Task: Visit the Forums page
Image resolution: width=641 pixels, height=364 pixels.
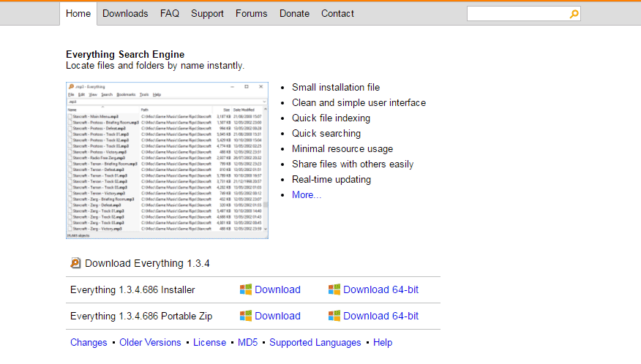Action: click(252, 13)
